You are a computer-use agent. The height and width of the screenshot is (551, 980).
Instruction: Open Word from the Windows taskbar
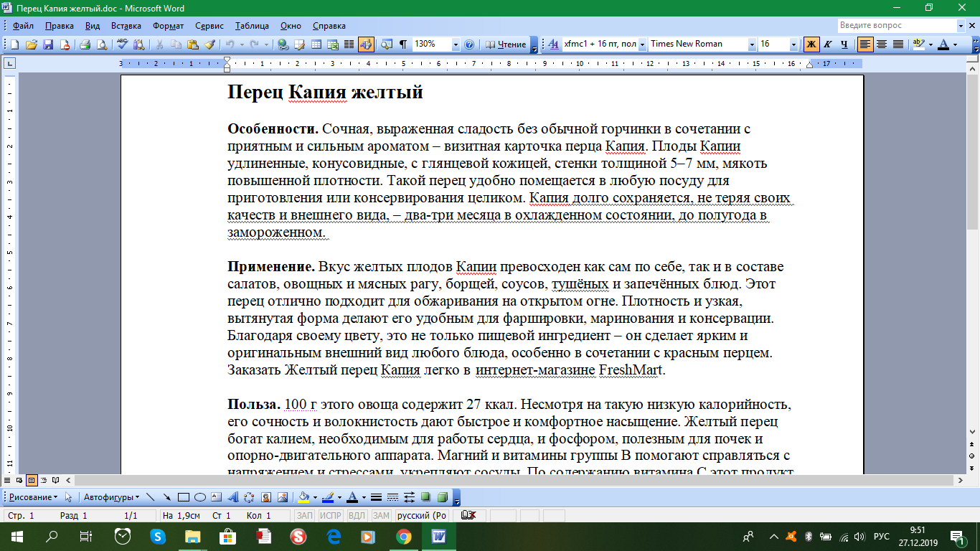(x=439, y=536)
